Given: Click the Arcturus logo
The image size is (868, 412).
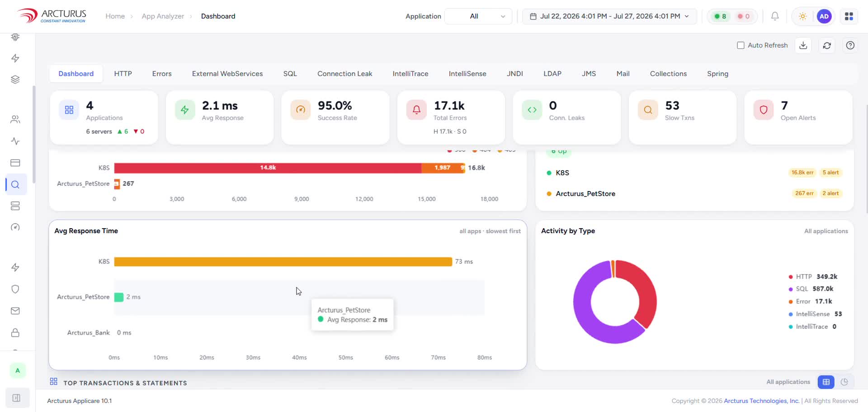Looking at the screenshot, I should [52, 16].
